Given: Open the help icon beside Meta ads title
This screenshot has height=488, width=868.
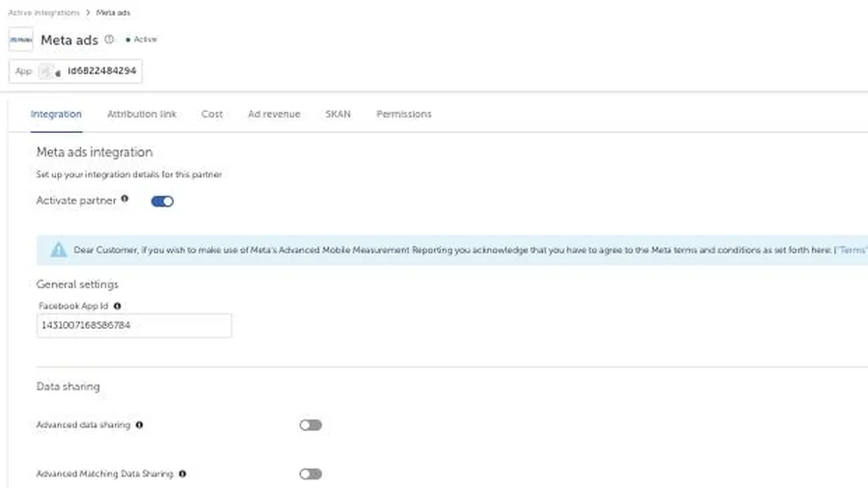Looking at the screenshot, I should coord(110,40).
